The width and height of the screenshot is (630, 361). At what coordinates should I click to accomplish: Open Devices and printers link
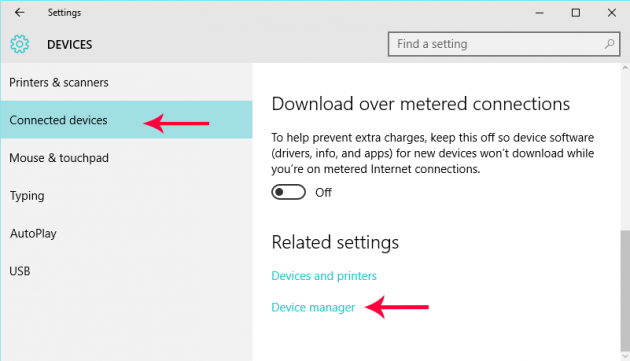pos(324,276)
